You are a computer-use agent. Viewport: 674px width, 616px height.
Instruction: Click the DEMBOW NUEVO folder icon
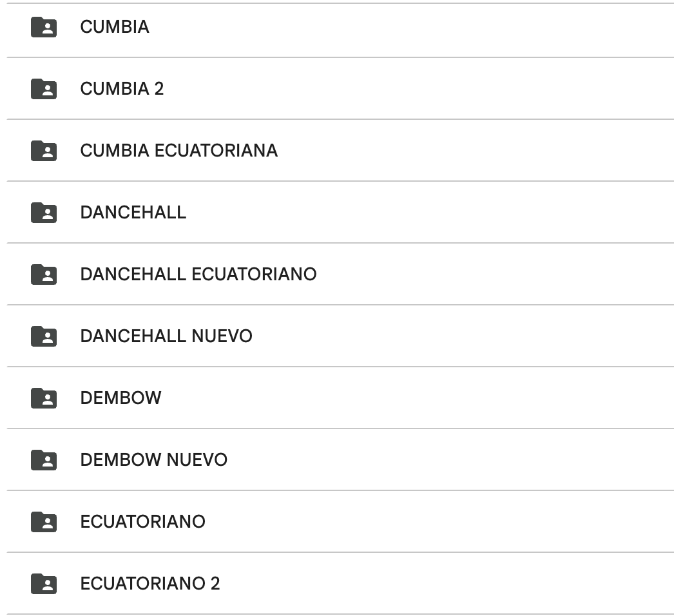(x=44, y=460)
